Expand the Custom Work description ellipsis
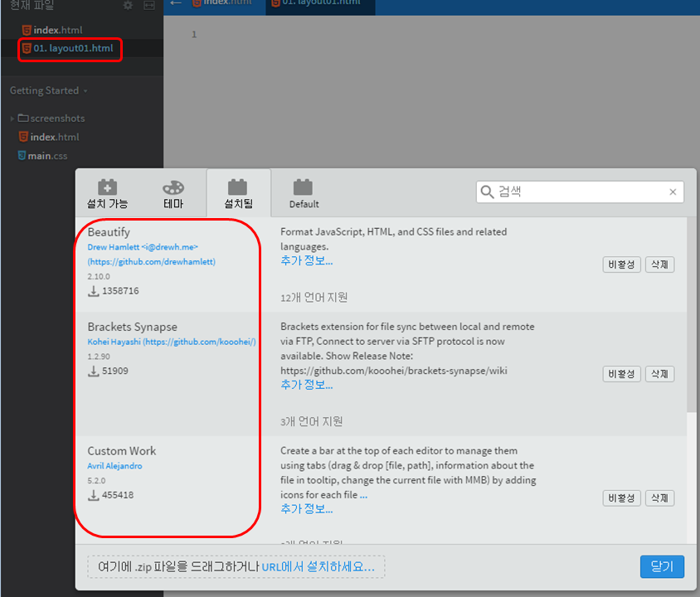700x597 pixels. tap(363, 495)
